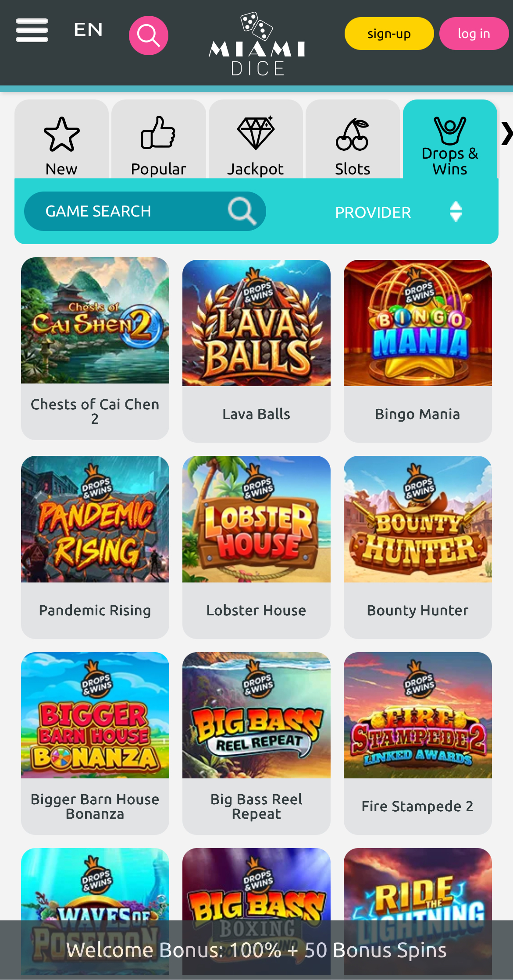513x980 pixels.
Task: Click the pink log in button
Action: (x=474, y=33)
